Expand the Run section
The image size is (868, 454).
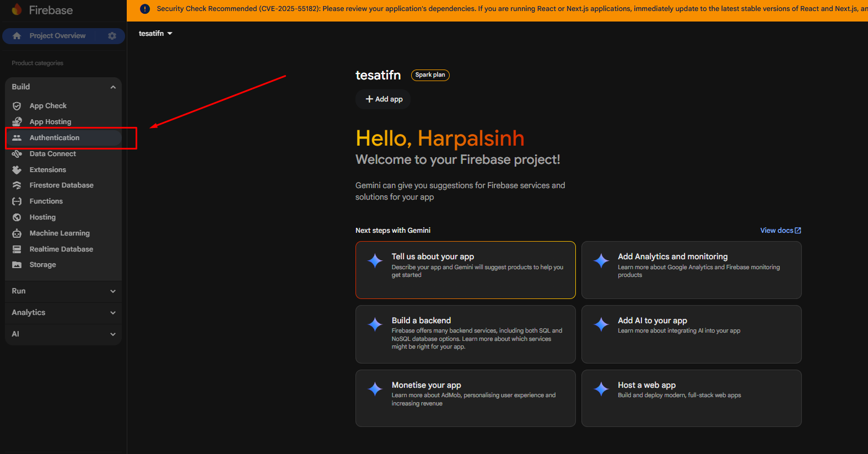63,291
